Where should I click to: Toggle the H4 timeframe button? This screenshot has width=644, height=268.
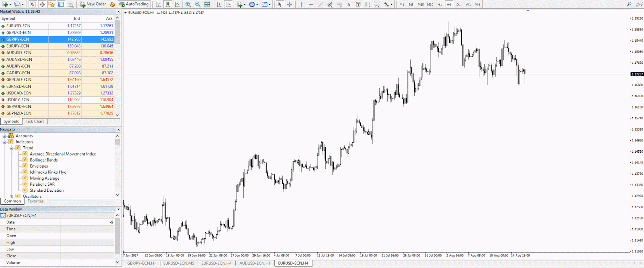pyautogui.click(x=449, y=4)
